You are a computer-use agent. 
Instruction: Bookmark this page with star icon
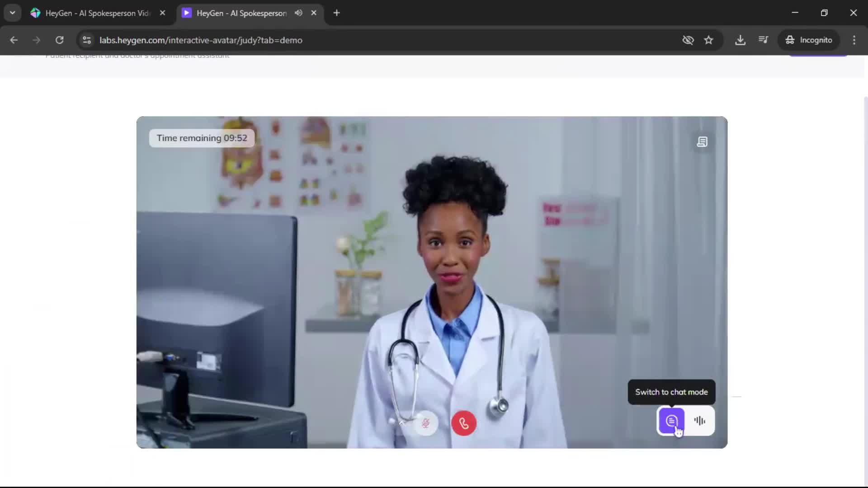(708, 40)
